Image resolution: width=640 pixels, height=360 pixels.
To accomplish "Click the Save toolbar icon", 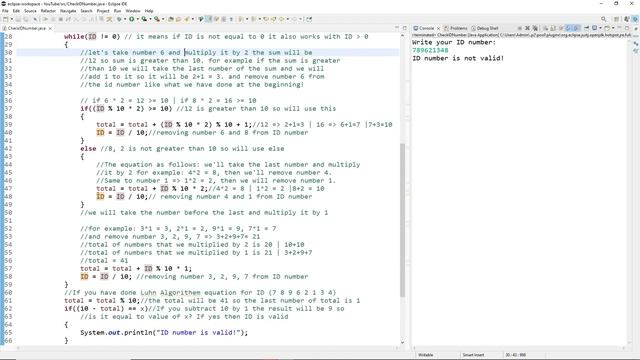I will click(x=18, y=19).
